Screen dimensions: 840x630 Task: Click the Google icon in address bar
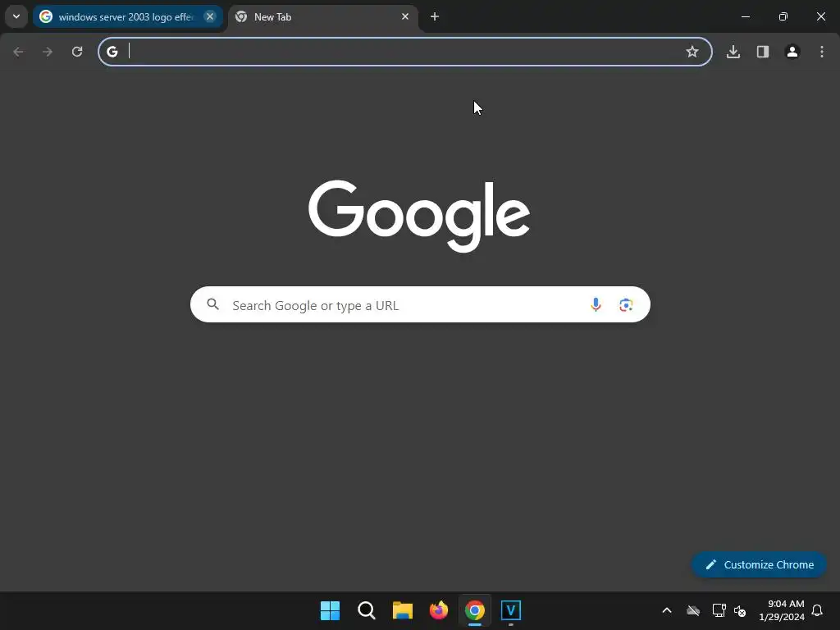112,52
